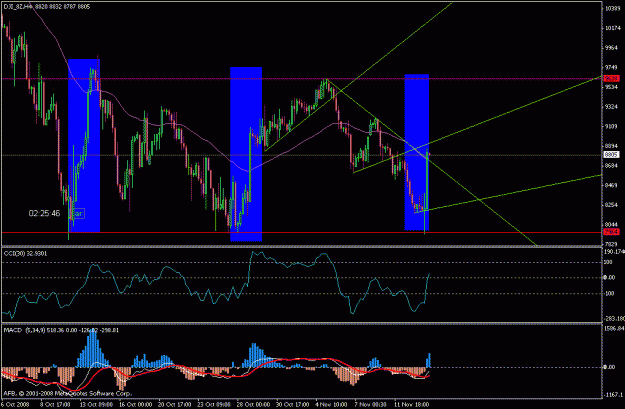Click the 8044 price axis label
The image size is (625, 409).
[611, 224]
